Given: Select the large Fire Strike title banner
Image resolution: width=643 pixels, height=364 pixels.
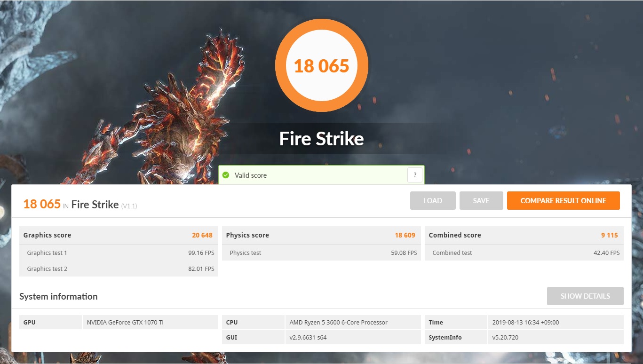Looking at the screenshot, I should 321,139.
